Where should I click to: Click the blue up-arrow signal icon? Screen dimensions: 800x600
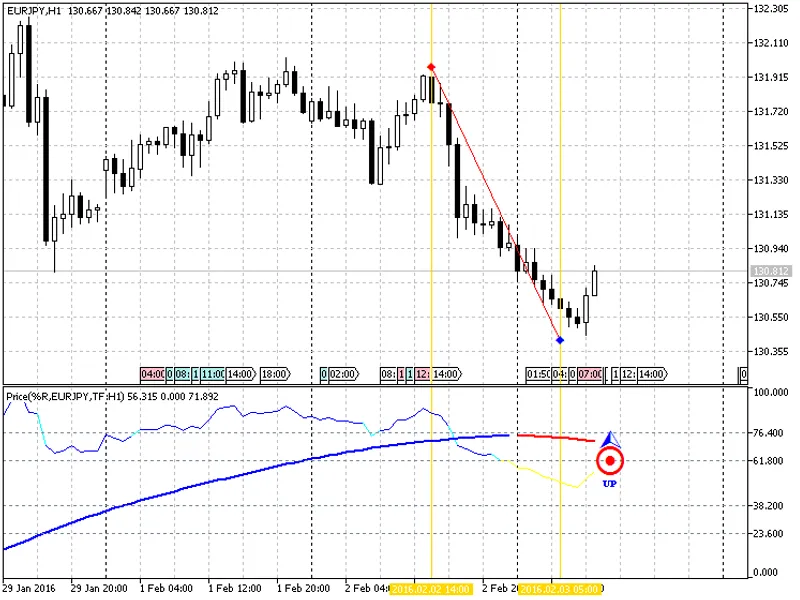(610, 439)
